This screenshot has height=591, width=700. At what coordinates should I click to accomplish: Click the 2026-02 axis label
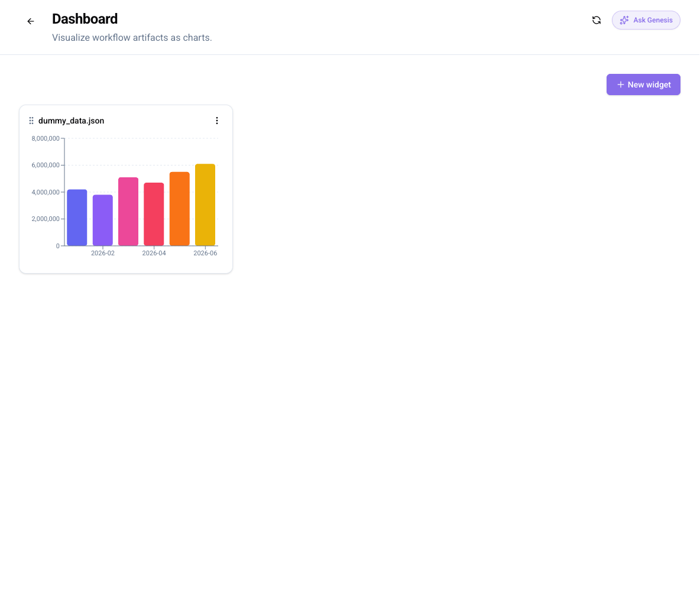(103, 253)
